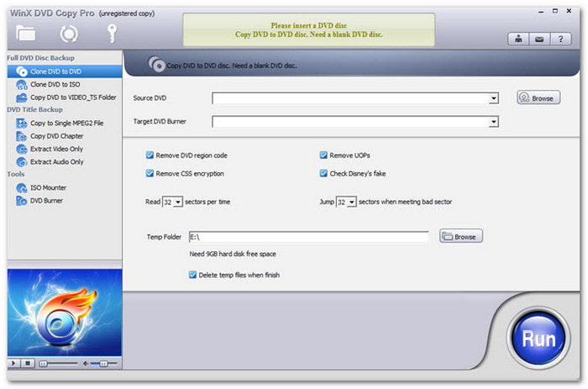This screenshot has width=588, height=389.
Task: Open the ISO Mounter tool
Action: pos(65,187)
